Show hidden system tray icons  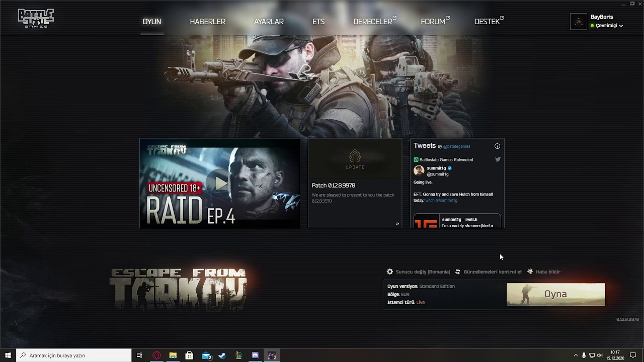[x=576, y=355]
